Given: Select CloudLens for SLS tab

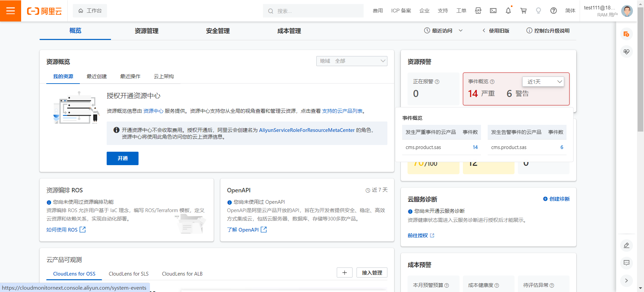Looking at the screenshot, I should [128, 274].
